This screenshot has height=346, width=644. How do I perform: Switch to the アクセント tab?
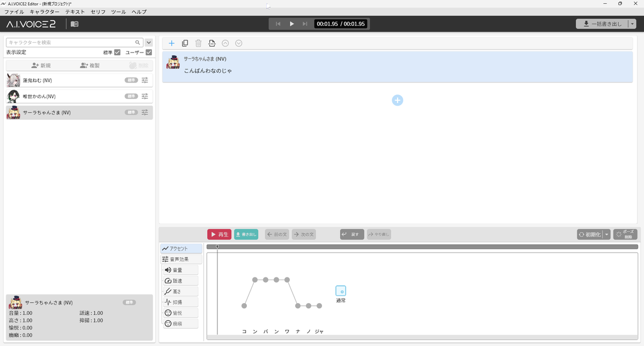pos(181,248)
